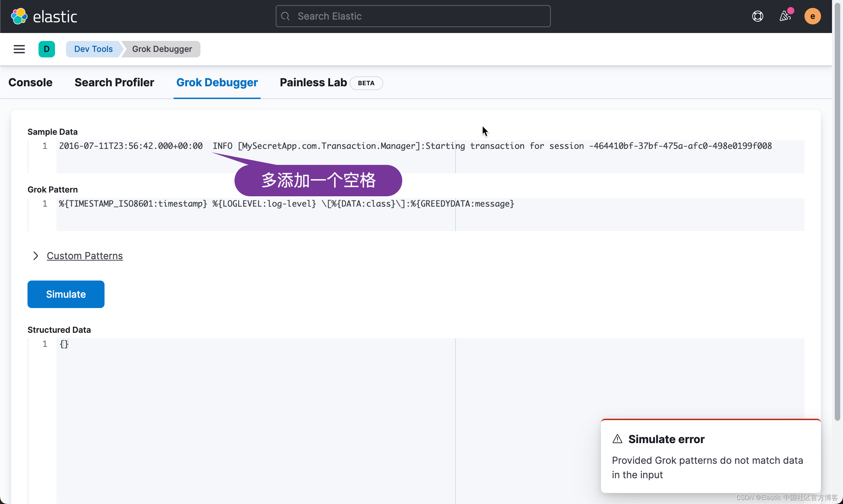Switch to the Search Profiler tab
This screenshot has width=843, height=504.
(114, 83)
